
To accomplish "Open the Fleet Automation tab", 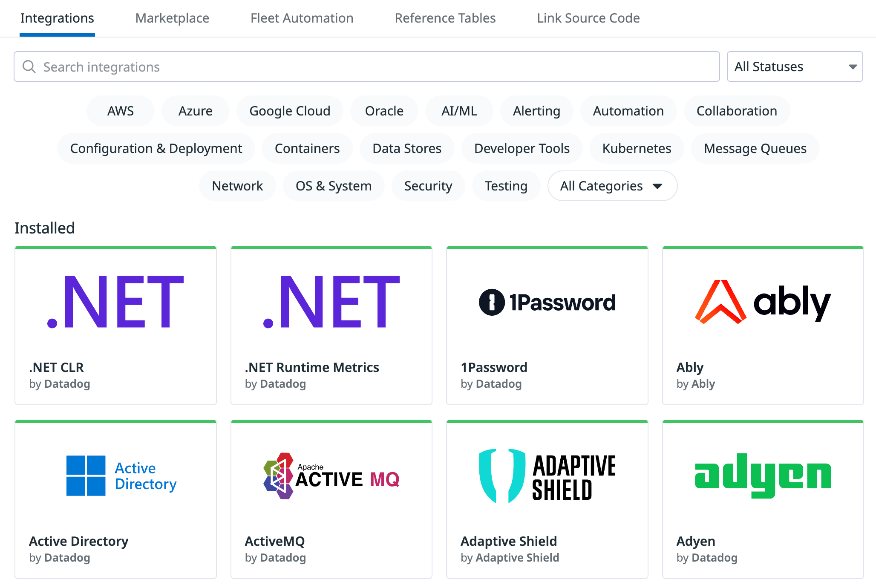I will point(302,18).
